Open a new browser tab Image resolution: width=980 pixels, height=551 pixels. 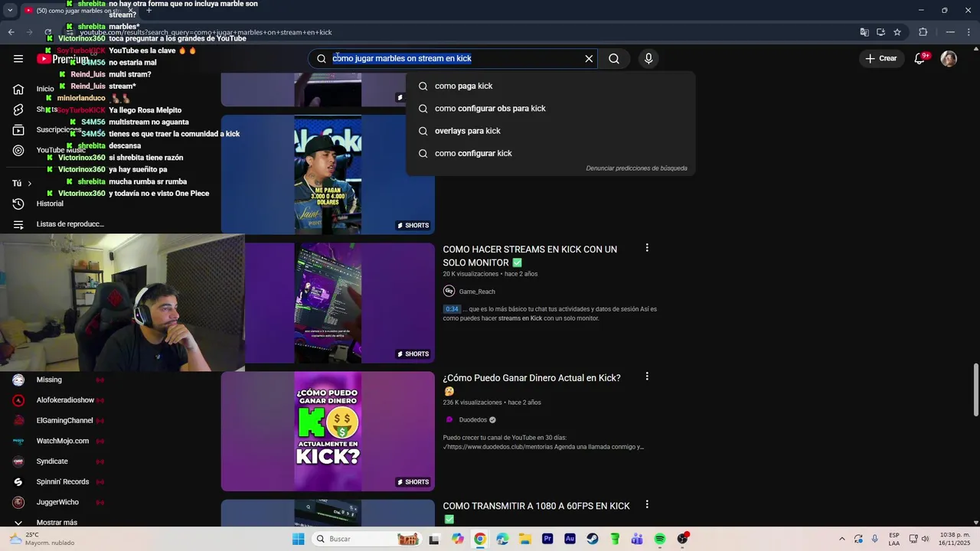(x=149, y=11)
